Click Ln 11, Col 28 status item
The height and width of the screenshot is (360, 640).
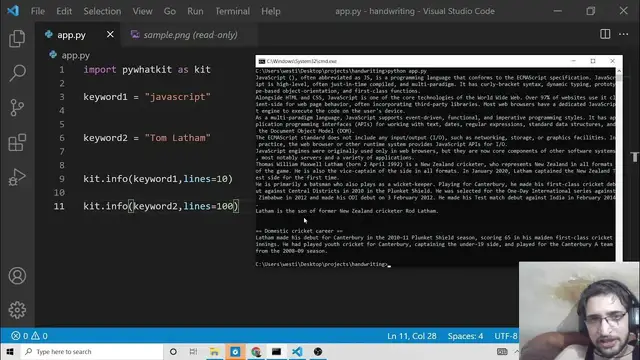tap(411, 336)
